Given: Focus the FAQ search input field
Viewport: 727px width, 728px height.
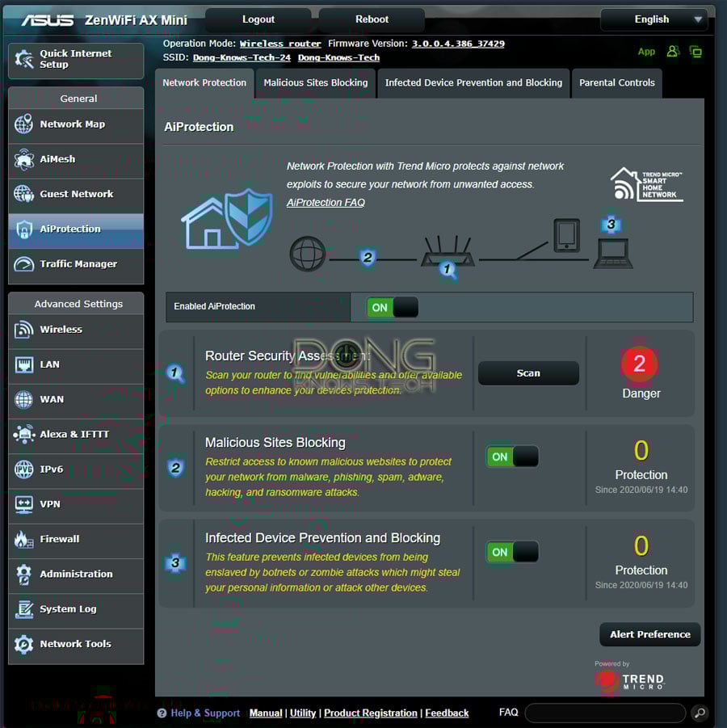Looking at the screenshot, I should click(x=605, y=713).
